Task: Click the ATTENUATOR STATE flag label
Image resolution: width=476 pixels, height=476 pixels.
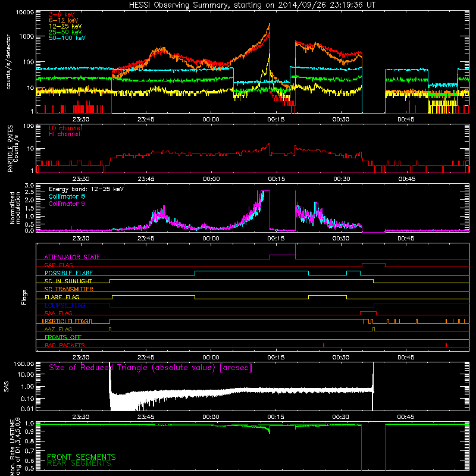Action: coord(72,257)
